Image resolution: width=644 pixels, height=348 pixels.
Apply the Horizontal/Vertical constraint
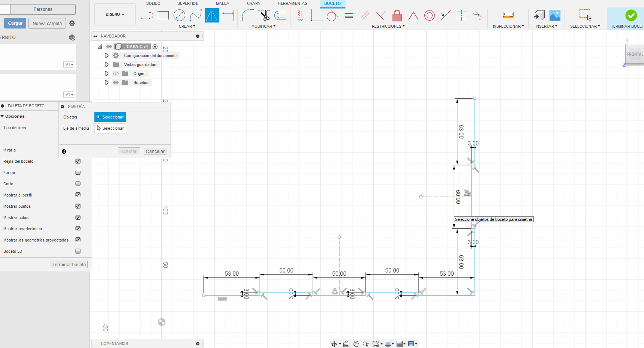pyautogui.click(x=301, y=15)
